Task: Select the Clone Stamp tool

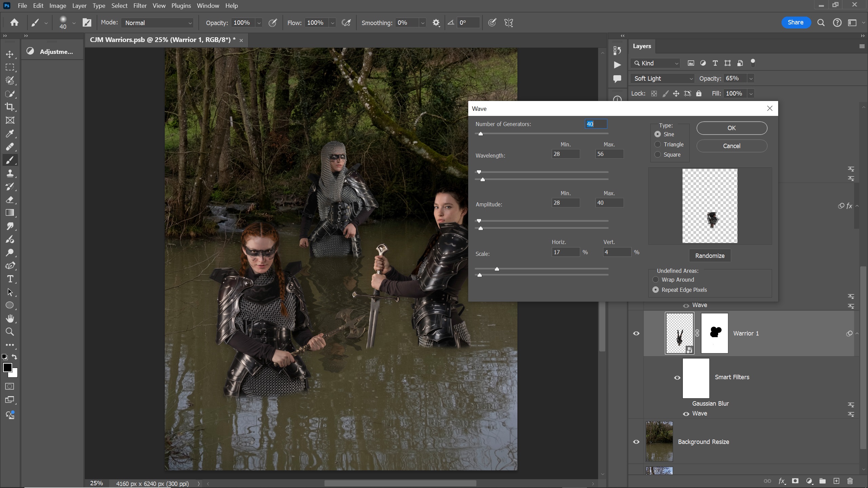Action: 10,174
